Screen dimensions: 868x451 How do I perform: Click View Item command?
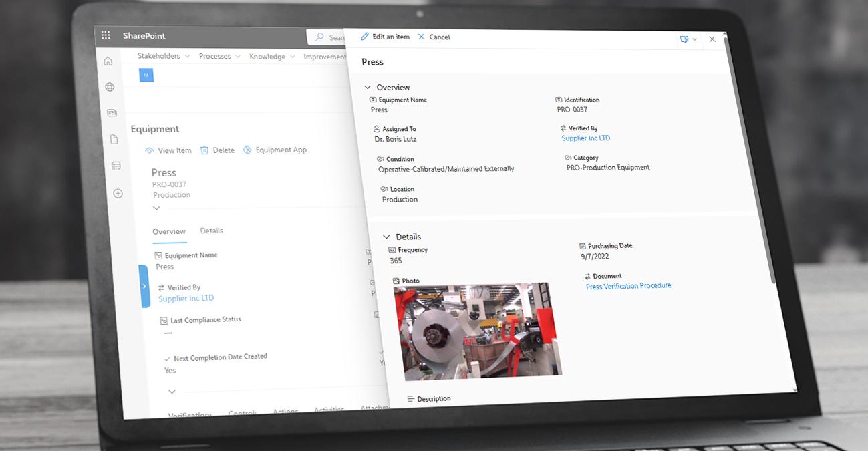[168, 151]
